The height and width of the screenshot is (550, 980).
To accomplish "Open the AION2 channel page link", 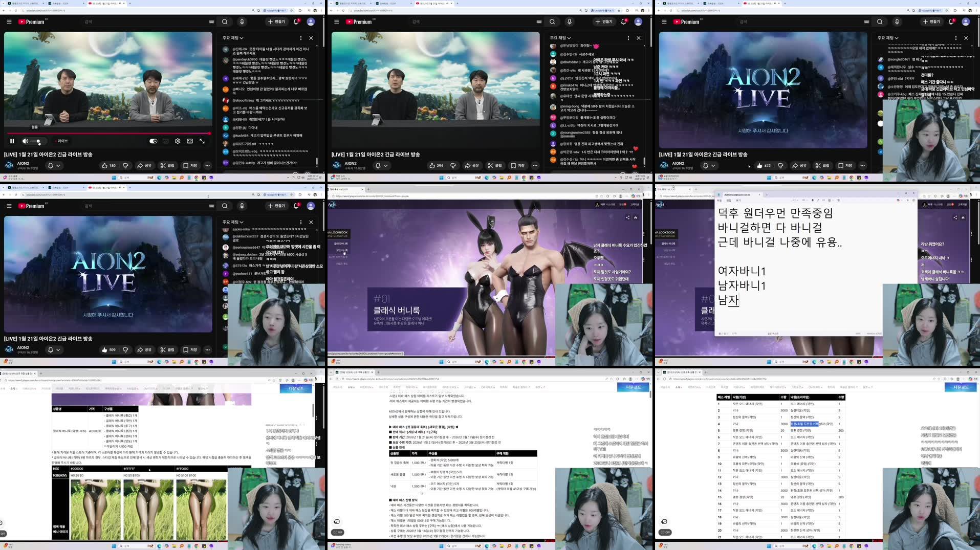I will click(x=23, y=163).
